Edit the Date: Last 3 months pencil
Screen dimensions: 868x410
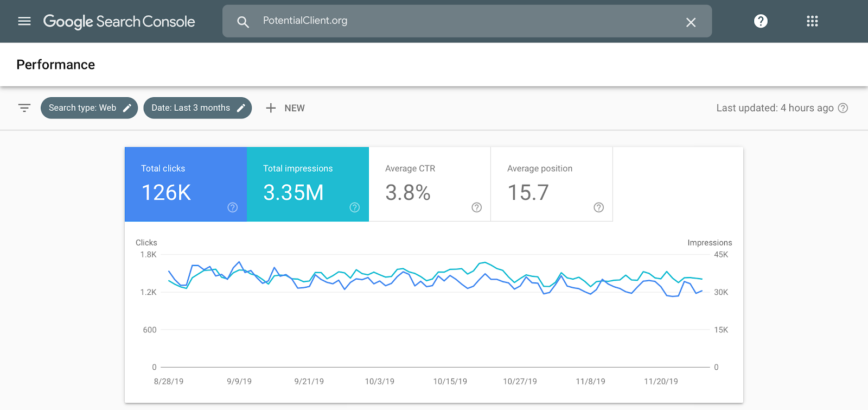(241, 108)
